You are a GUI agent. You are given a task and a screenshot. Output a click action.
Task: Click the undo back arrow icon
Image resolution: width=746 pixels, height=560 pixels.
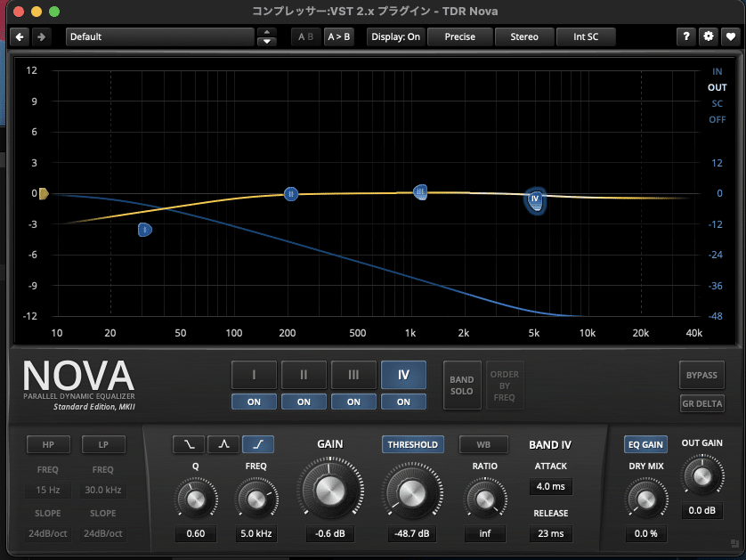20,37
